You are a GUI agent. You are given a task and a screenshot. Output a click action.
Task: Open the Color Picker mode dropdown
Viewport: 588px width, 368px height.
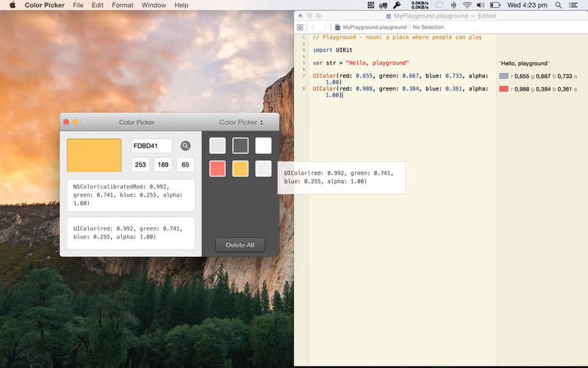pos(240,122)
